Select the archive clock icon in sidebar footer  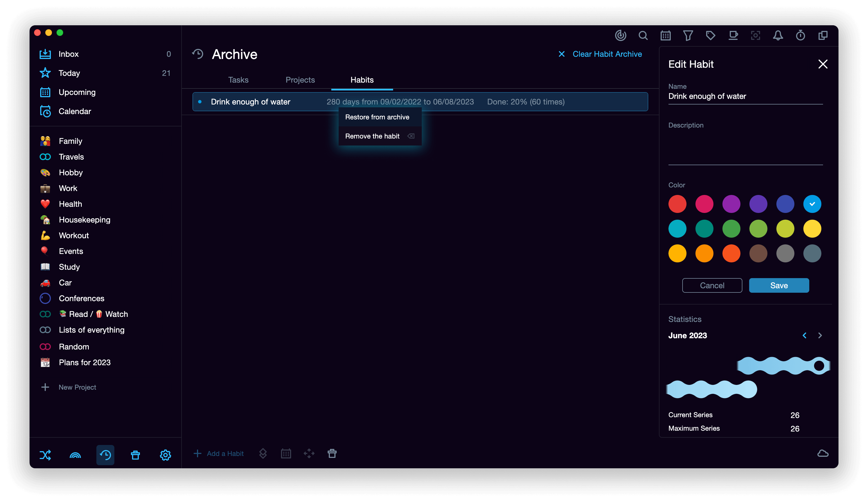pyautogui.click(x=105, y=455)
